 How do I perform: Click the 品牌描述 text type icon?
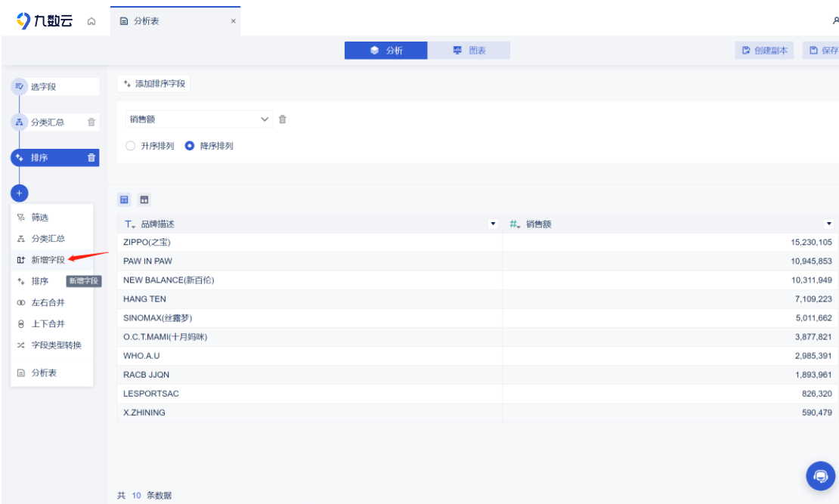point(129,224)
